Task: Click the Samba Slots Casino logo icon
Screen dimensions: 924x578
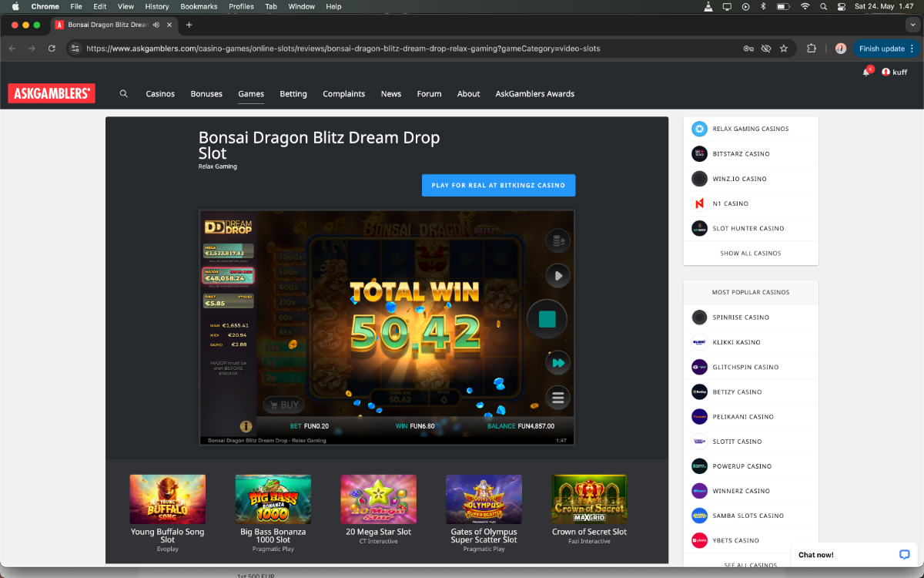Action: (x=699, y=516)
